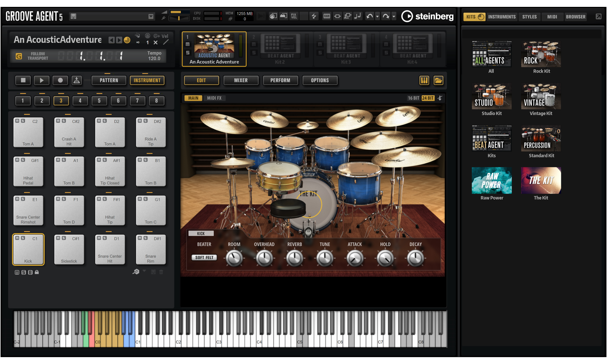
Task: Toggle the Fix Velocity button
Action: point(294,16)
